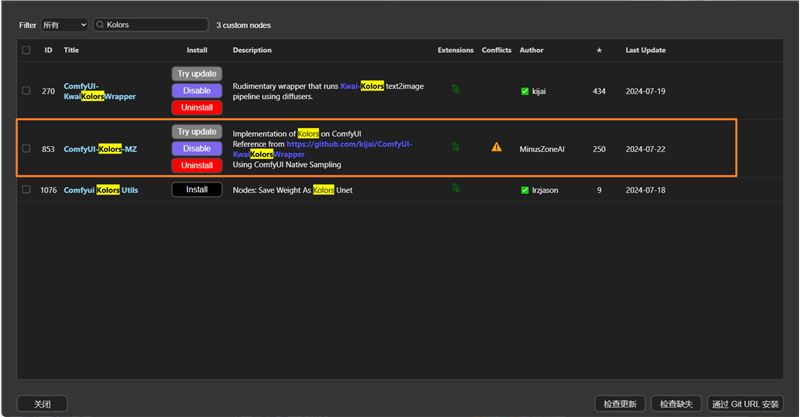
Task: Click star count 9 for lrzjason row
Action: pos(599,190)
